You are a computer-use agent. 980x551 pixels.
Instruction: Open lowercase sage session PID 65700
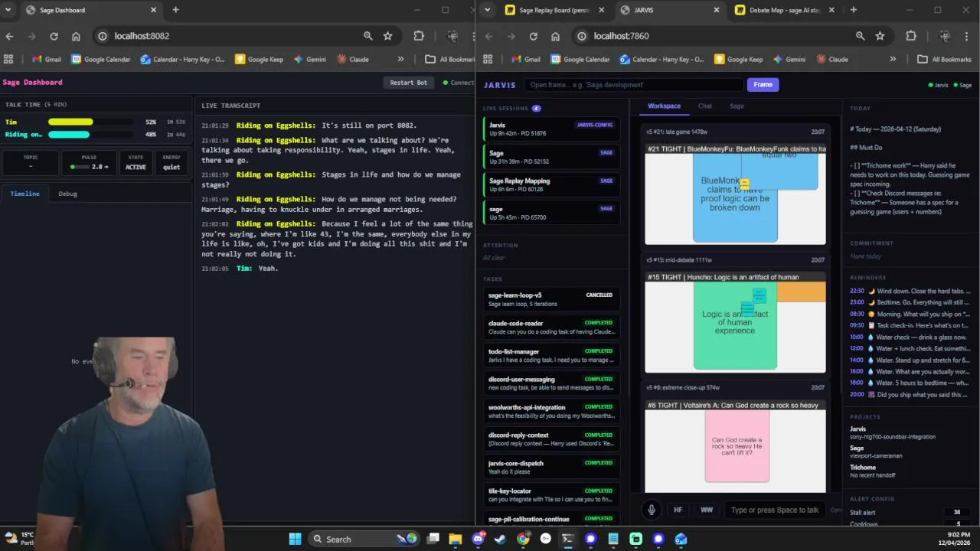[550, 213]
